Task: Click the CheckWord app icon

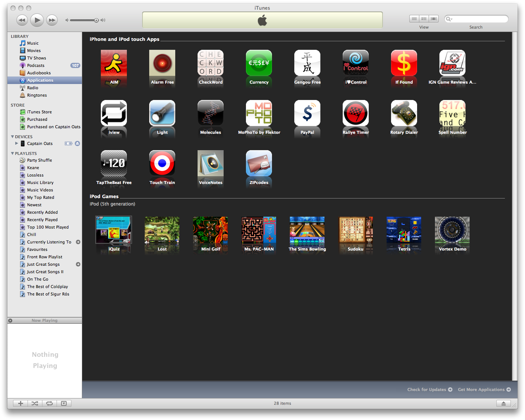Action: tap(211, 63)
